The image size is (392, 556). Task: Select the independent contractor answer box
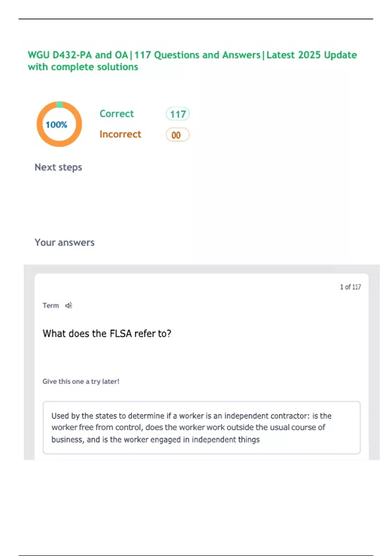pos(202,427)
